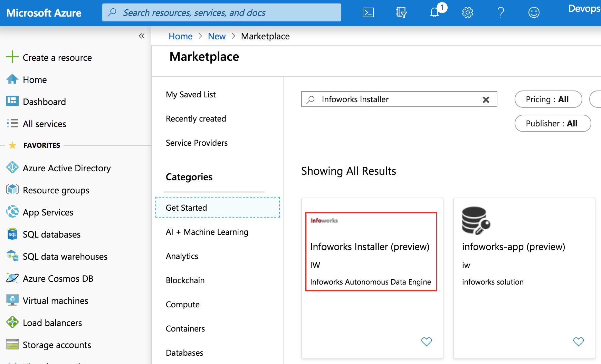Click the Favorites star icon
The image size is (601, 364).
(x=12, y=145)
